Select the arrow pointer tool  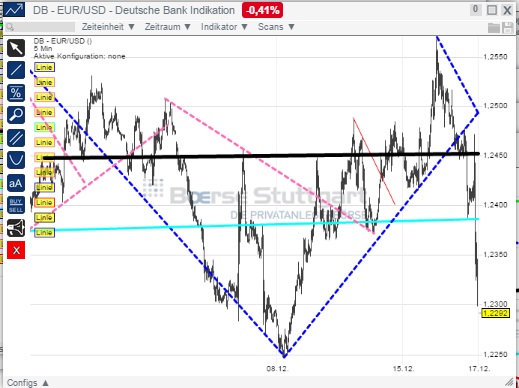tap(16, 48)
